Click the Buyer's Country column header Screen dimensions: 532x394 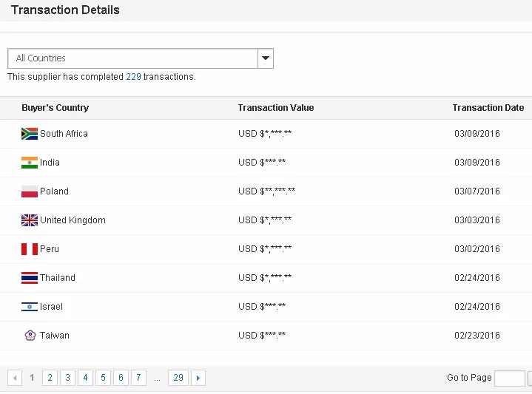pyautogui.click(x=55, y=108)
